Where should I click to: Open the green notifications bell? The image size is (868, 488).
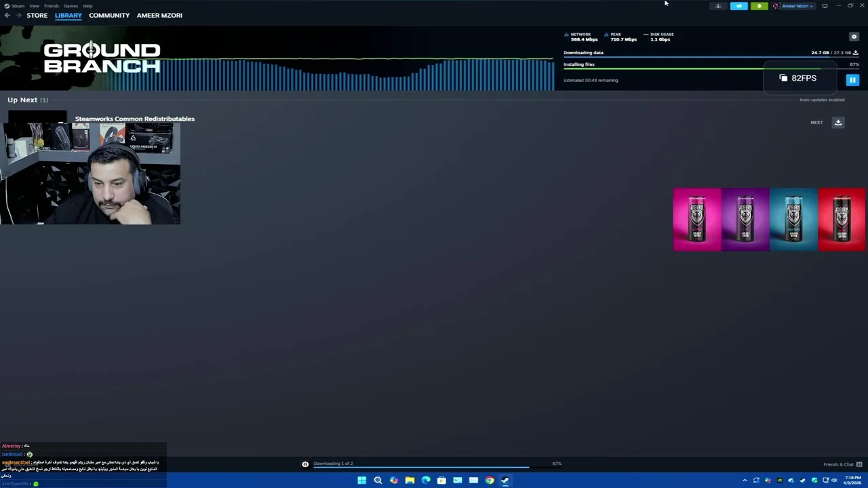coord(759,6)
